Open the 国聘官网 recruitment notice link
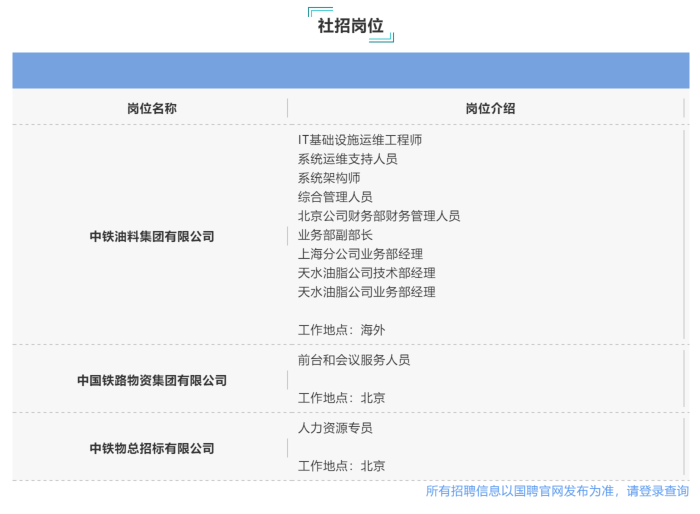This screenshot has height=514, width=700. (557, 491)
